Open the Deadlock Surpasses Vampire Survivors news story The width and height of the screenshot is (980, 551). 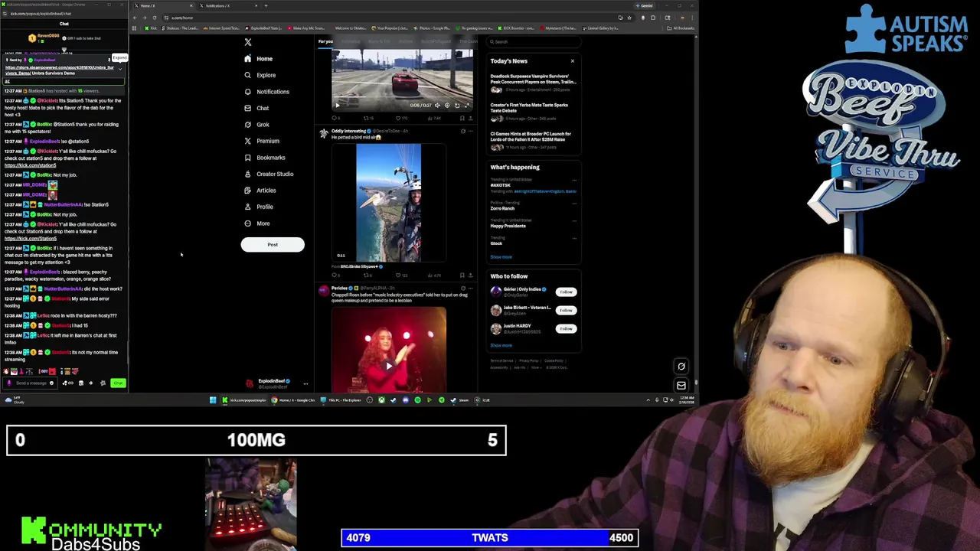(534, 83)
